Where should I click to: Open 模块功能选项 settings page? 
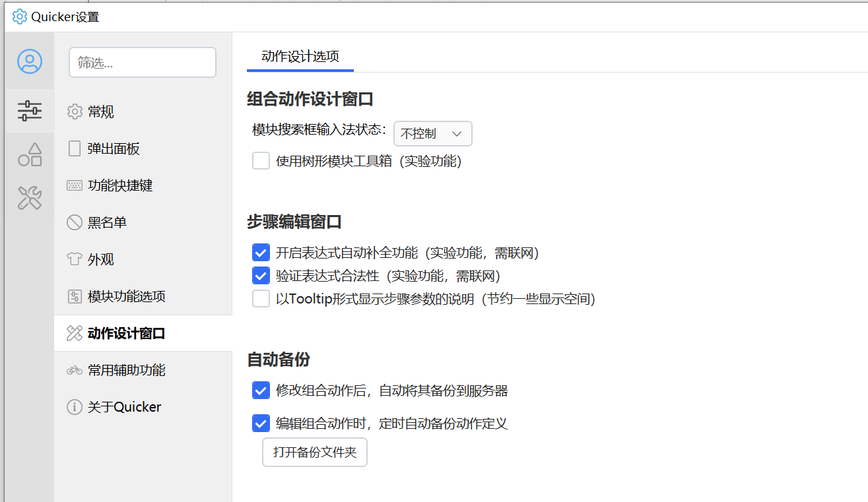(143, 297)
